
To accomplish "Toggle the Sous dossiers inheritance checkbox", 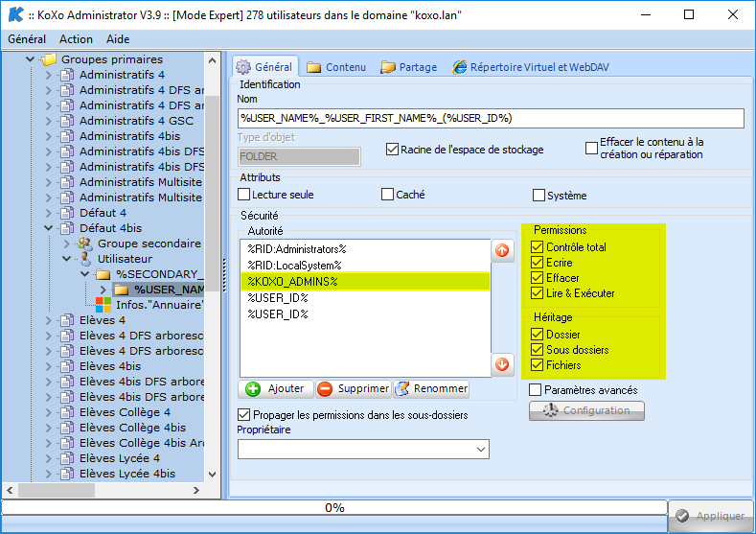I will click(x=537, y=350).
